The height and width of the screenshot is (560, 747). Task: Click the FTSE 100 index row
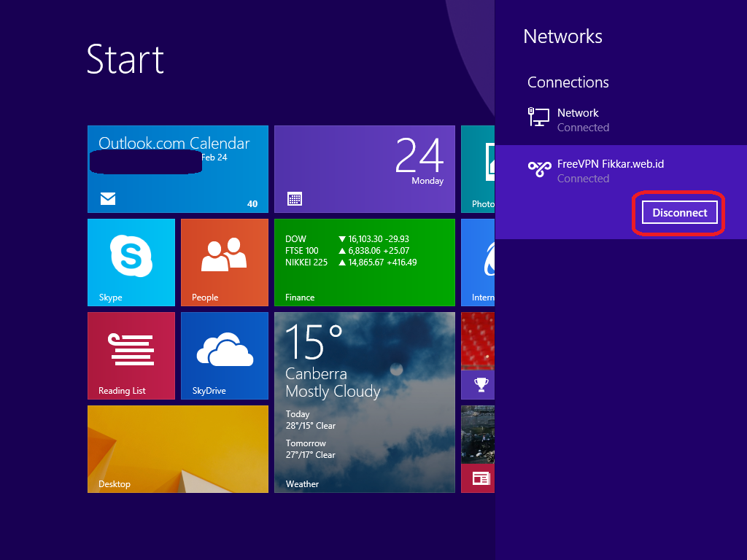[347, 251]
